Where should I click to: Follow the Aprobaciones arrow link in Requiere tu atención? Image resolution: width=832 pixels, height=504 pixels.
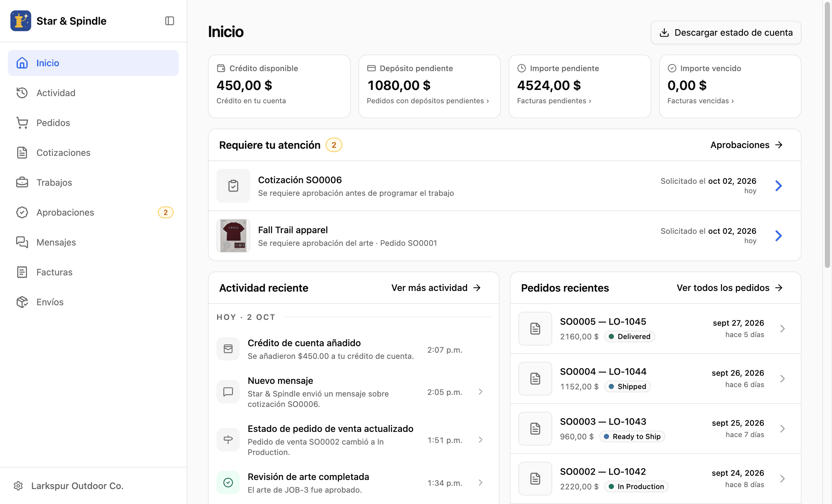tap(747, 145)
